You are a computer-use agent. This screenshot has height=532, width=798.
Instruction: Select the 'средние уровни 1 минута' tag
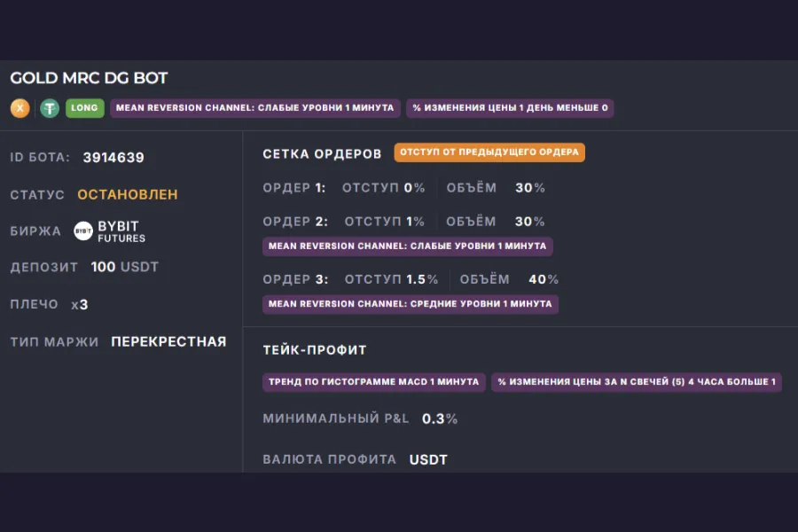point(410,303)
